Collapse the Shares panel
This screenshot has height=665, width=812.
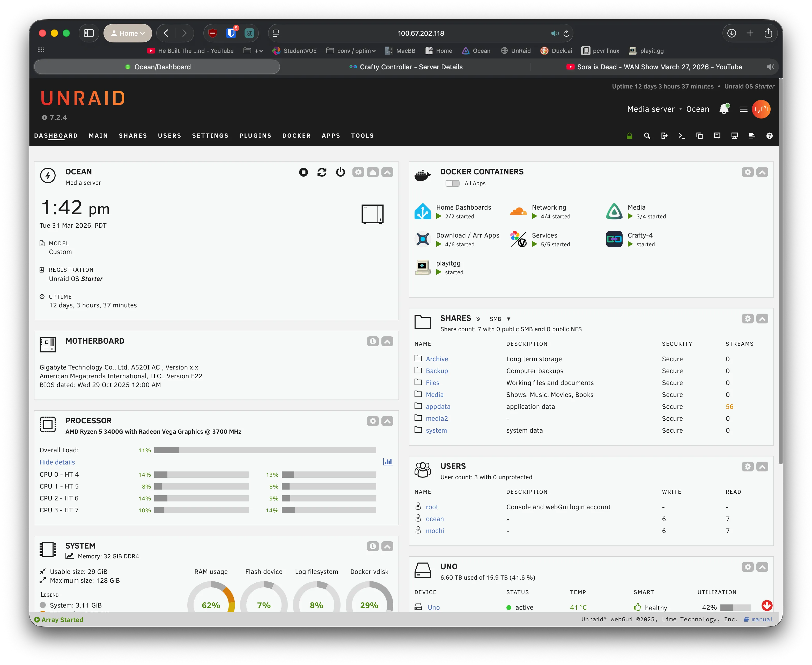[762, 319]
